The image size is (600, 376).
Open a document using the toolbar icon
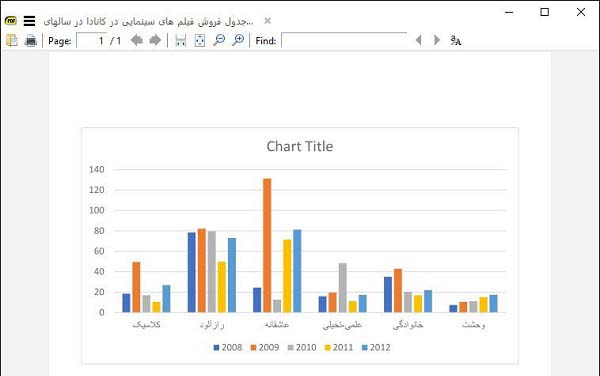[12, 40]
